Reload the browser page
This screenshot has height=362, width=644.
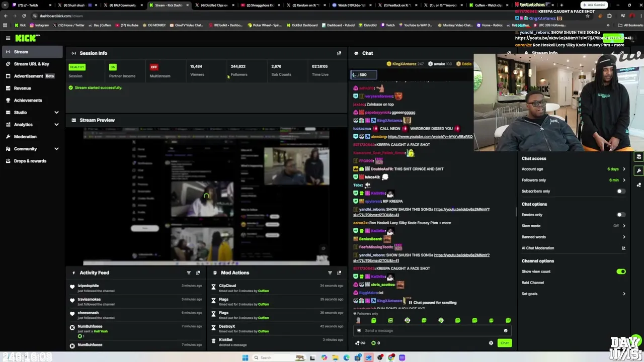[24, 16]
